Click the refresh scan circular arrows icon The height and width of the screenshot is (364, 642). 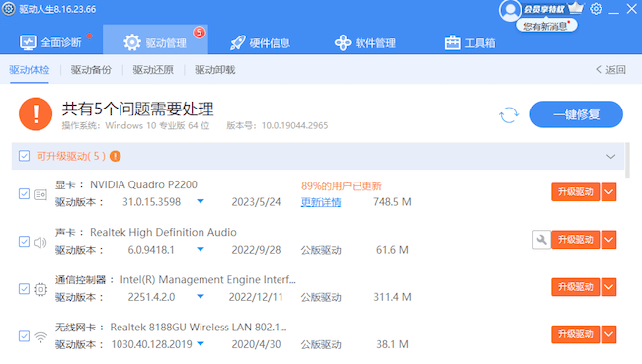[509, 115]
